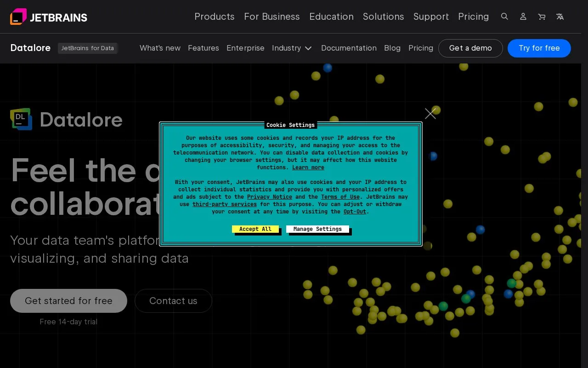
Task: Open the account profile icon
Action: pyautogui.click(x=523, y=17)
